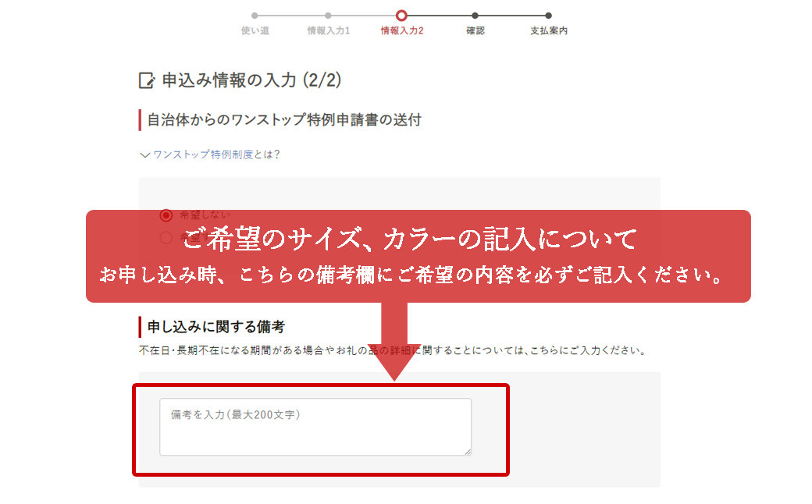This screenshot has width=812, height=504.
Task: Click the active 情報入力2 step circle
Action: click(401, 16)
